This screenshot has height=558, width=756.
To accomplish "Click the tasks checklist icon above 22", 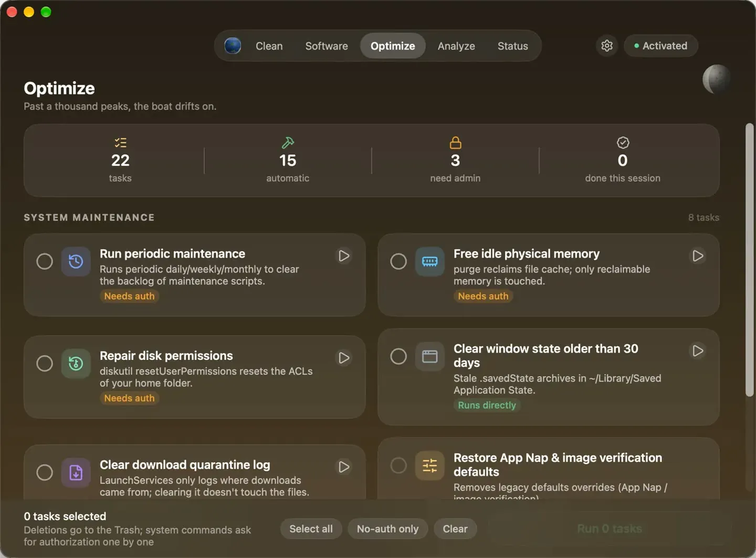I will 120,142.
